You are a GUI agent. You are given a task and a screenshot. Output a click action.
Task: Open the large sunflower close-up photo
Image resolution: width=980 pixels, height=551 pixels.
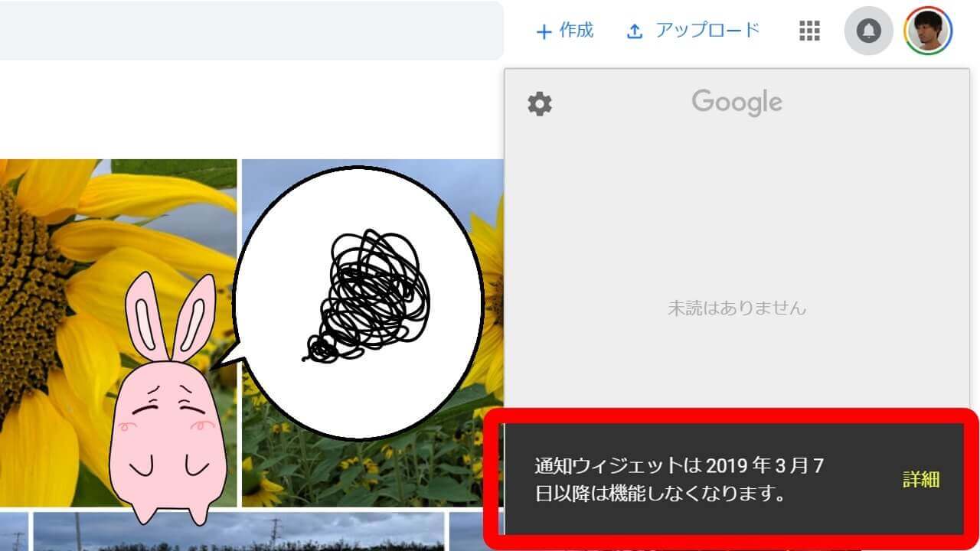(x=118, y=333)
